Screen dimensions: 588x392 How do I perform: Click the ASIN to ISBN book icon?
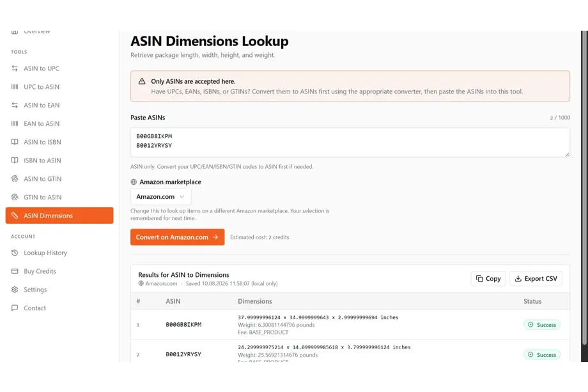pos(15,142)
